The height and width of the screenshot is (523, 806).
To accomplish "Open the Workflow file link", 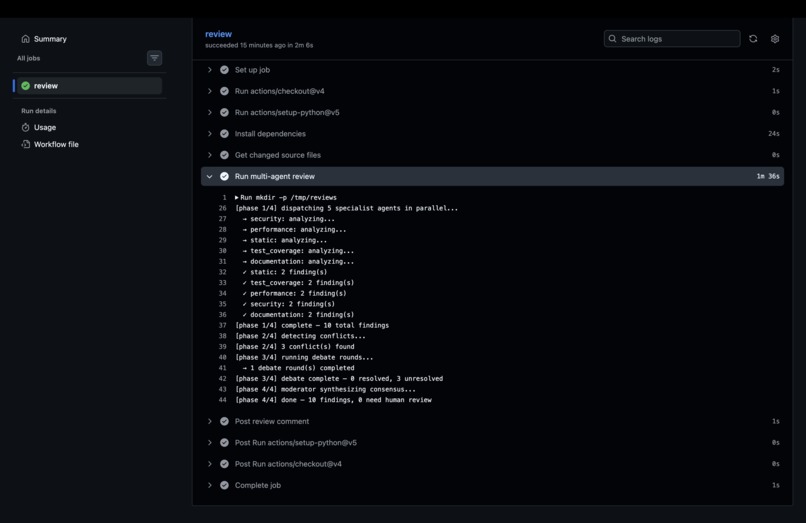I will click(x=56, y=145).
